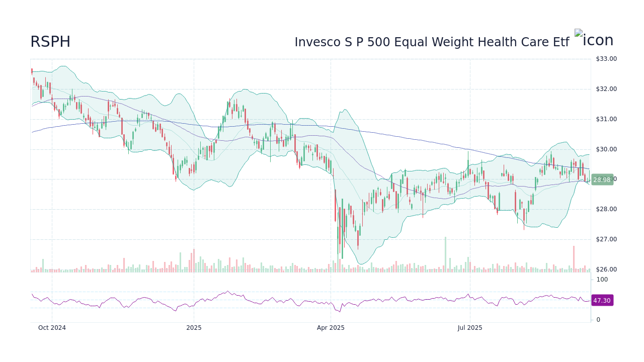644x362 pixels.
Task: Click the RSPH ticker symbol label
Action: [50, 42]
